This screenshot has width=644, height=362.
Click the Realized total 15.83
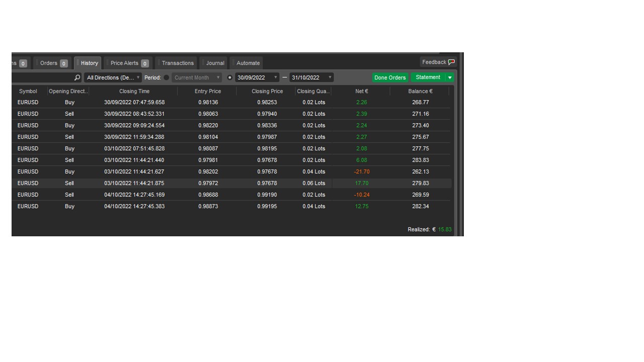(x=444, y=230)
